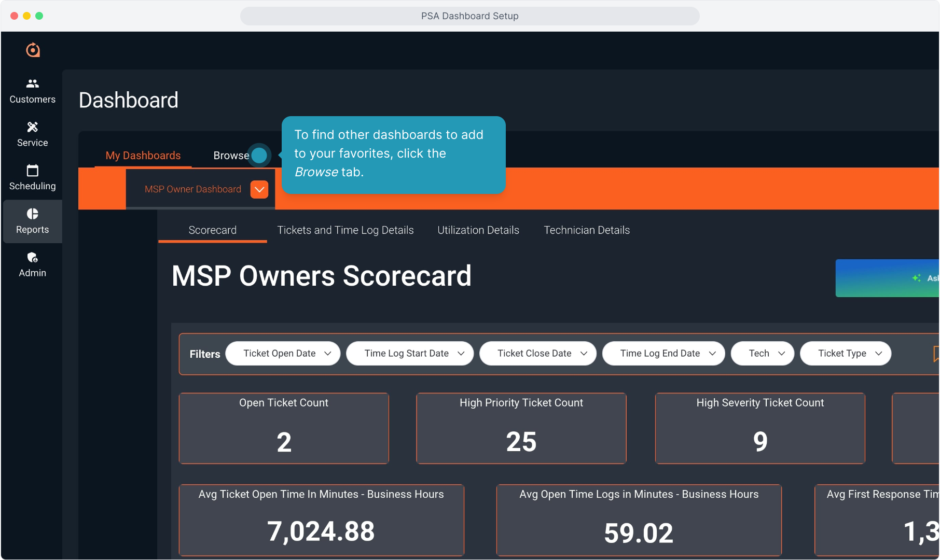Open the Time Log Start Date filter
The image size is (940, 560).
(x=409, y=354)
